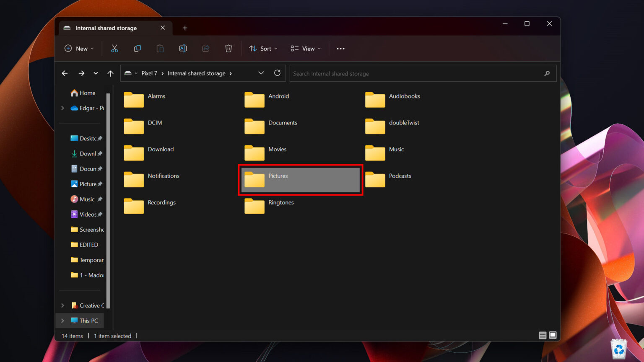Expand the This PC tree node
The height and width of the screenshot is (362, 644).
63,321
